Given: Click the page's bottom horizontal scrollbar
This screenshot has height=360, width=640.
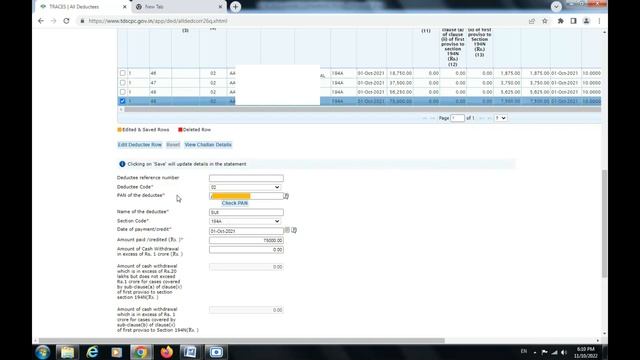Looking at the screenshot, I should [241, 340].
